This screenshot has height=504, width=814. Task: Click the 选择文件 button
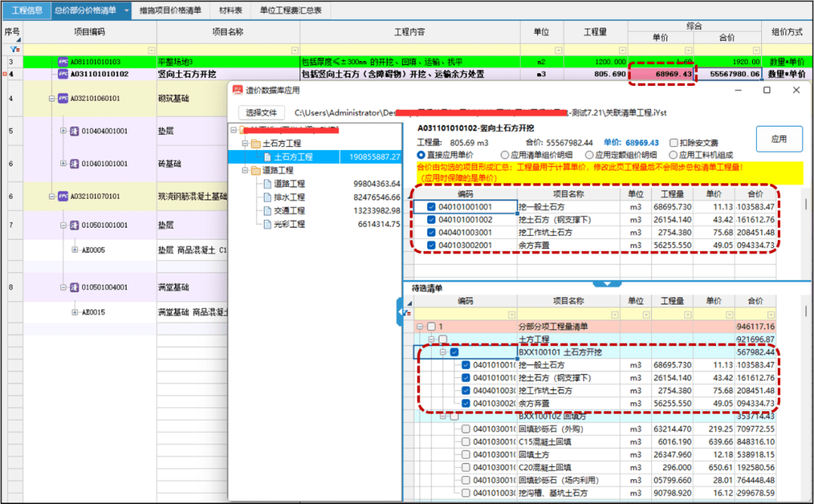point(262,113)
